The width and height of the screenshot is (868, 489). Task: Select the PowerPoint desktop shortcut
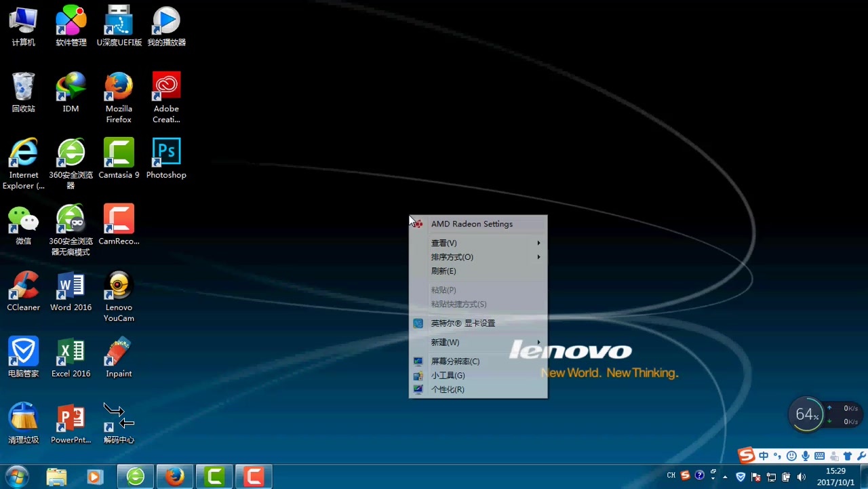[71, 424]
